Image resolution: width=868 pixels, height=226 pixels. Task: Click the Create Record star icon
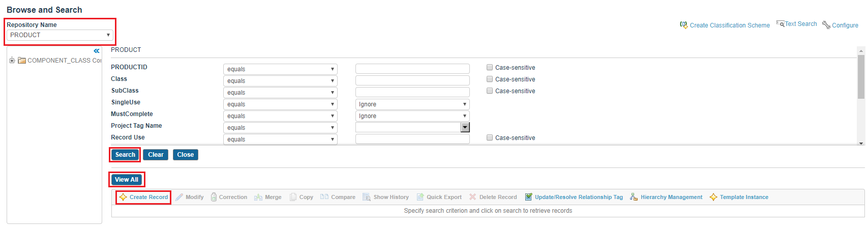pyautogui.click(x=123, y=197)
